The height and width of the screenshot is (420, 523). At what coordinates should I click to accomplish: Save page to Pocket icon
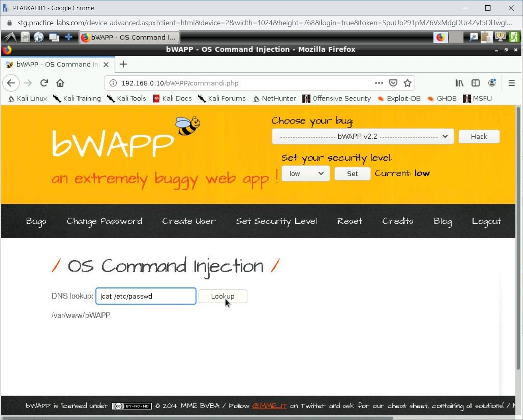393,83
